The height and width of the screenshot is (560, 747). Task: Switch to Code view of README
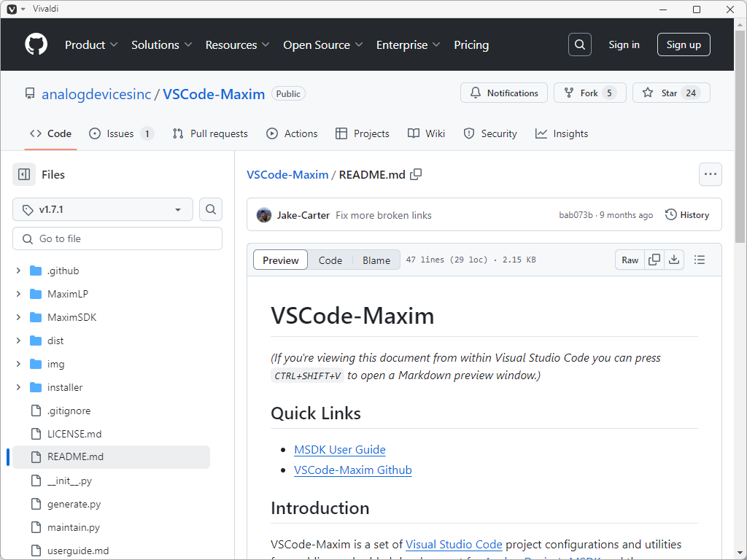tap(330, 260)
